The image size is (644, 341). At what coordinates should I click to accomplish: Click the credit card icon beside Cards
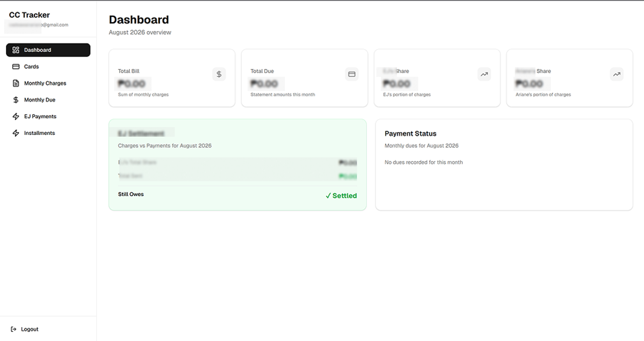16,66
